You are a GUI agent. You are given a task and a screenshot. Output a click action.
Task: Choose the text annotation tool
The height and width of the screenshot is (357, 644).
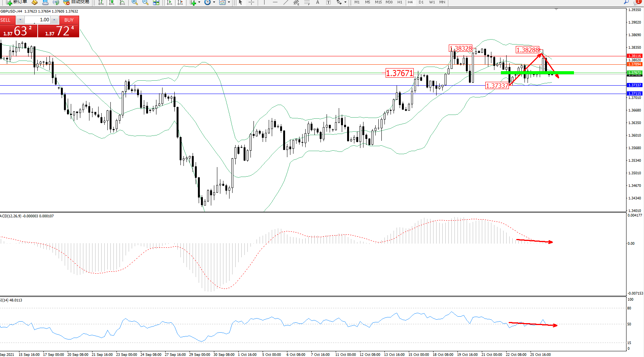(x=317, y=2)
